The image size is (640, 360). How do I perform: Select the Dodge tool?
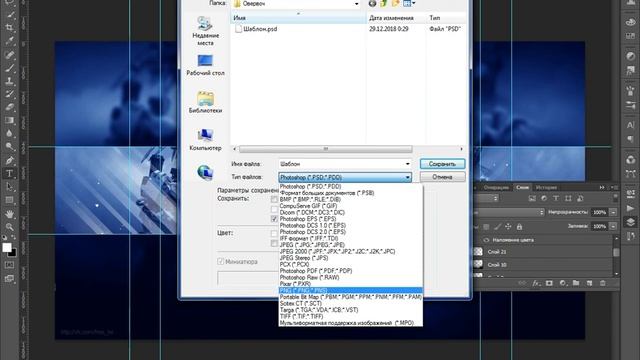9,147
